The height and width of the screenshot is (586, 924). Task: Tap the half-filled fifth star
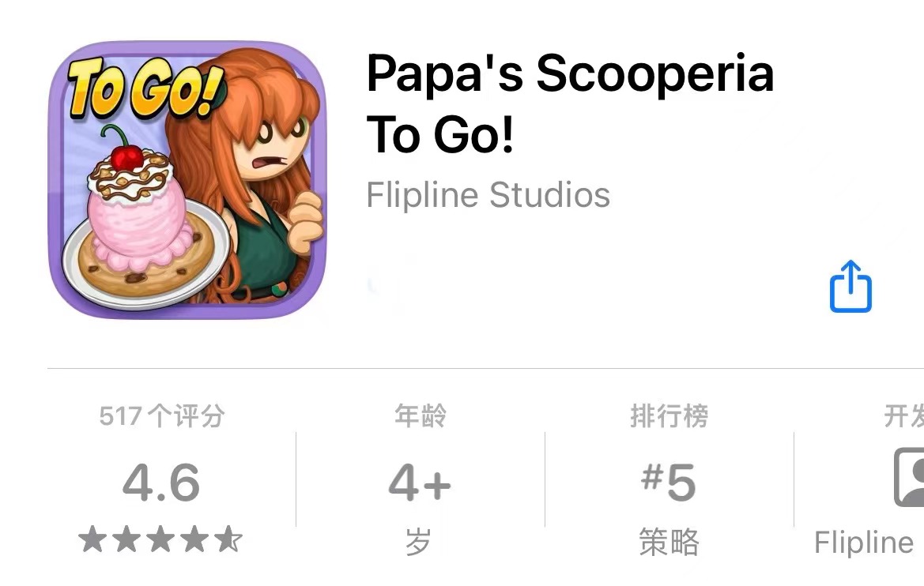click(x=228, y=539)
